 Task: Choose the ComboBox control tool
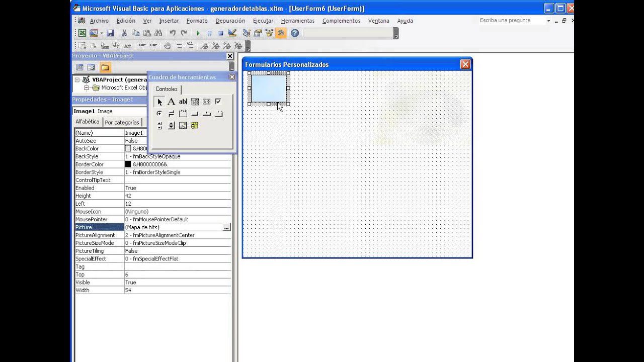point(195,102)
